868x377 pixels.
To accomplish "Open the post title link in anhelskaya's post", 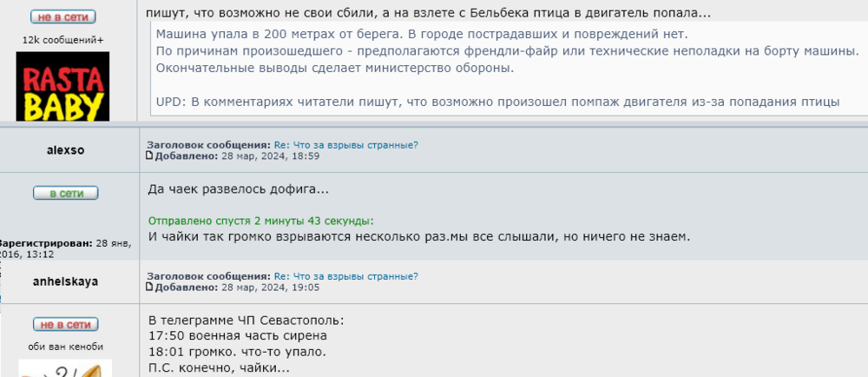I will click(346, 276).
